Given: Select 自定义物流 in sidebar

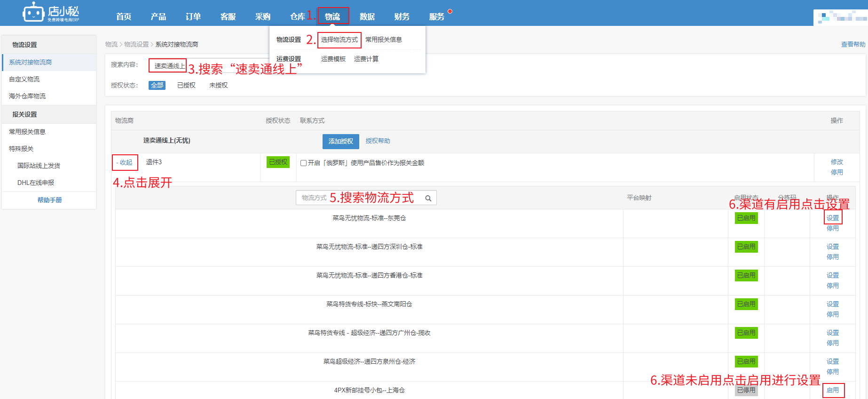Looking at the screenshot, I should [49, 79].
